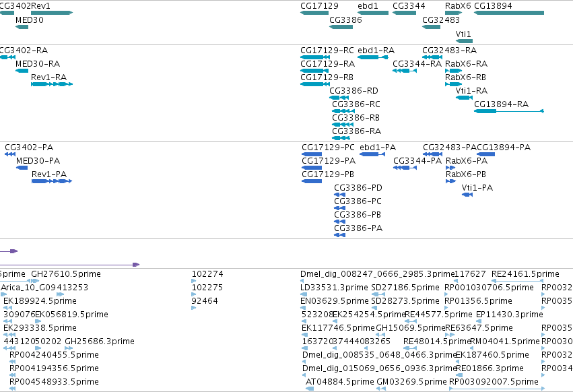Click the CG3386-RB transcript label

coord(356,118)
